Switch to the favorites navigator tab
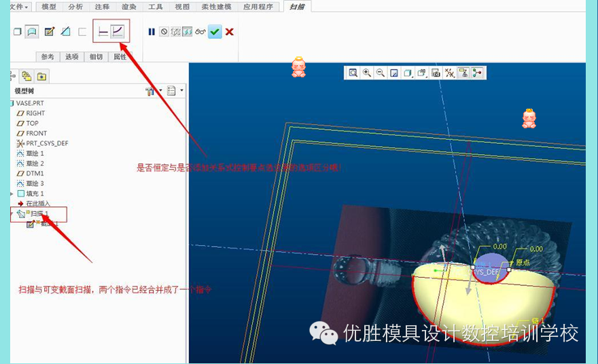Screen dimensions: 598x364 pos(41,76)
